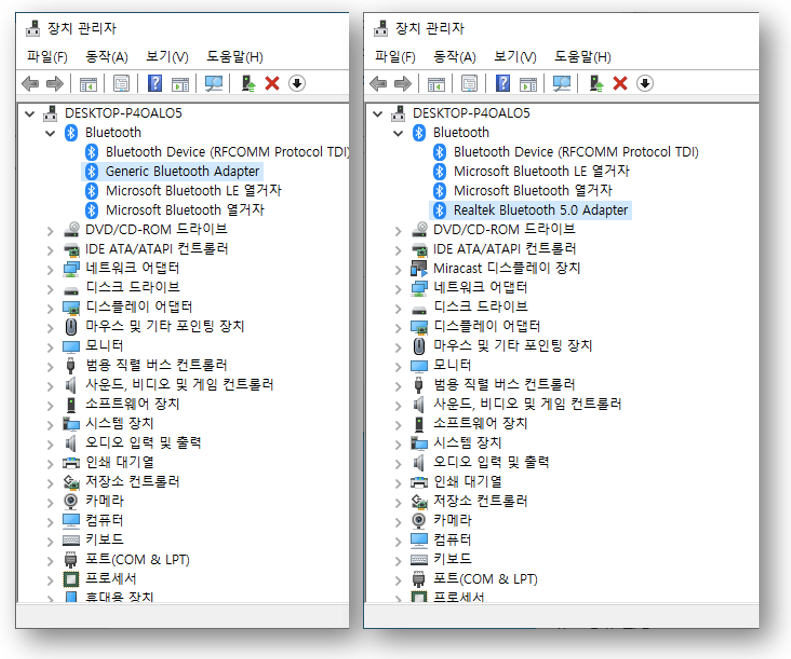Click Scan for hardware changes icon in left window
Viewport: 791px width, 659px height.
click(x=214, y=83)
